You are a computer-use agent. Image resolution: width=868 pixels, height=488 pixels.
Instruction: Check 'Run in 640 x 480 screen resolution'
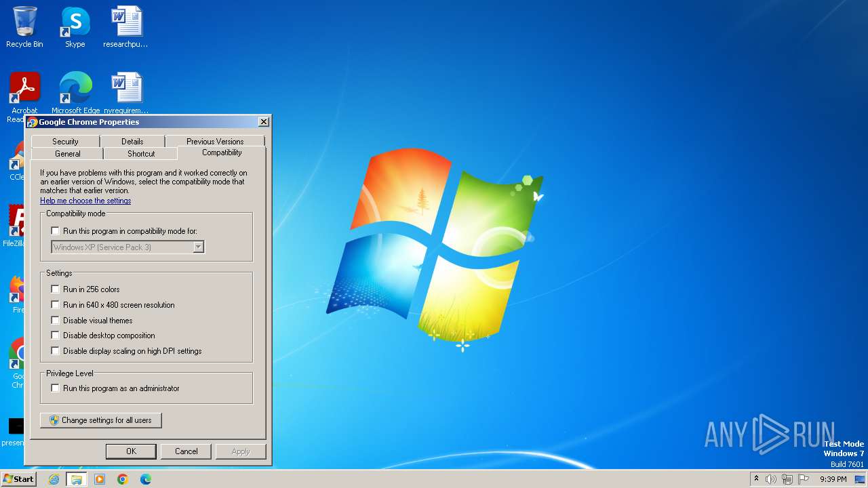click(56, 305)
